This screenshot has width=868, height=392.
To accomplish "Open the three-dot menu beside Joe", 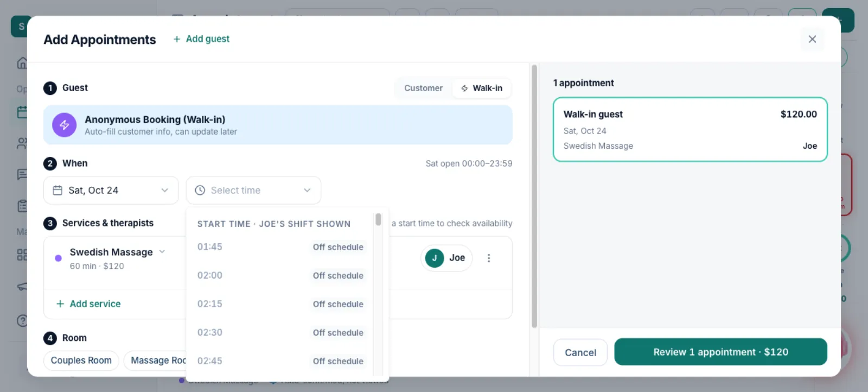I will click(489, 258).
